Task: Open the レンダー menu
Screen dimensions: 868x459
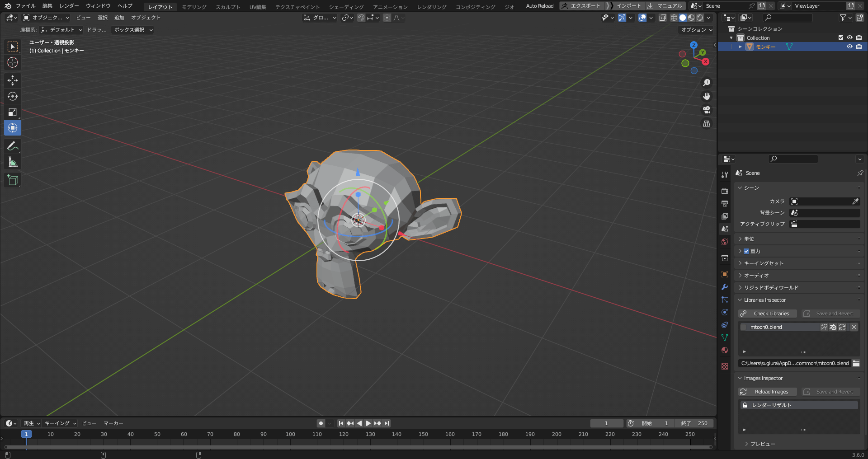Action: (x=69, y=6)
